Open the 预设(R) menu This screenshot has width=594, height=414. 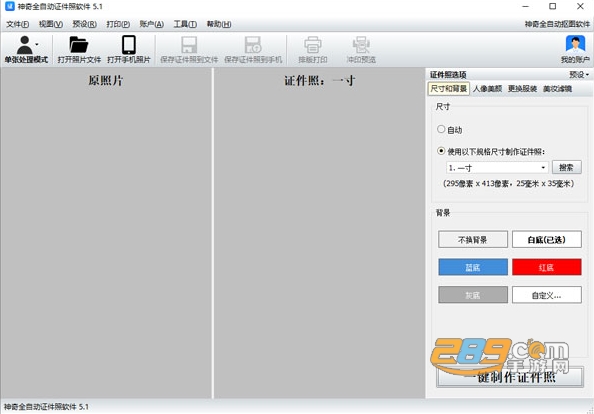pyautogui.click(x=84, y=24)
